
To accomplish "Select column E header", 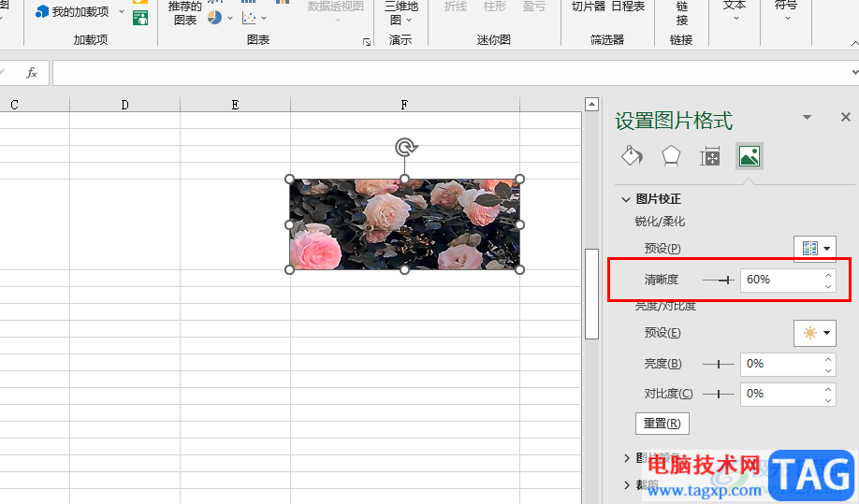I will pyautogui.click(x=235, y=105).
